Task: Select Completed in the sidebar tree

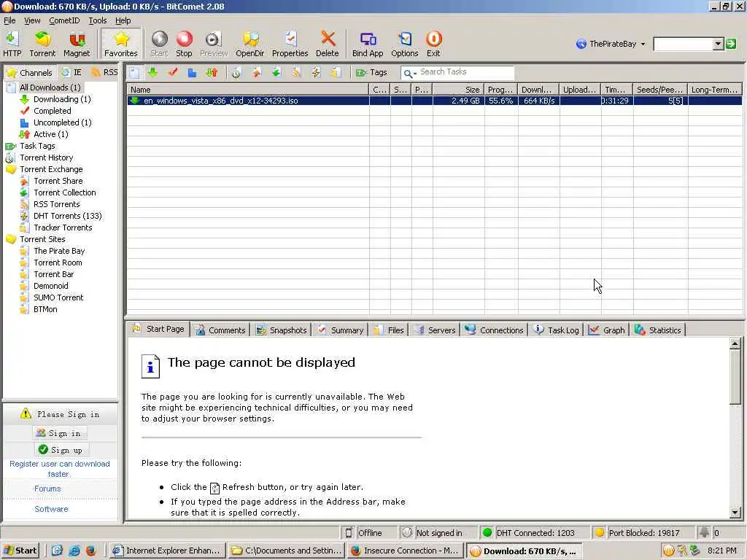Action: tap(52, 111)
